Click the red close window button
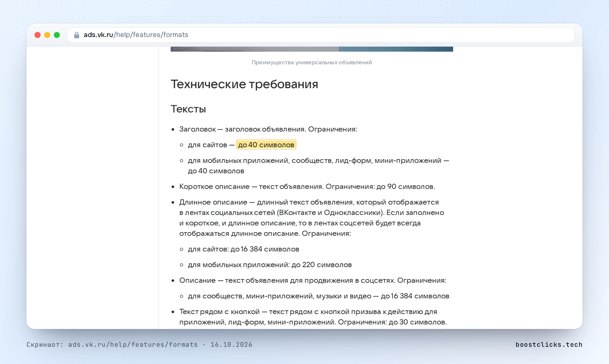This screenshot has height=364, width=609. click(38, 35)
